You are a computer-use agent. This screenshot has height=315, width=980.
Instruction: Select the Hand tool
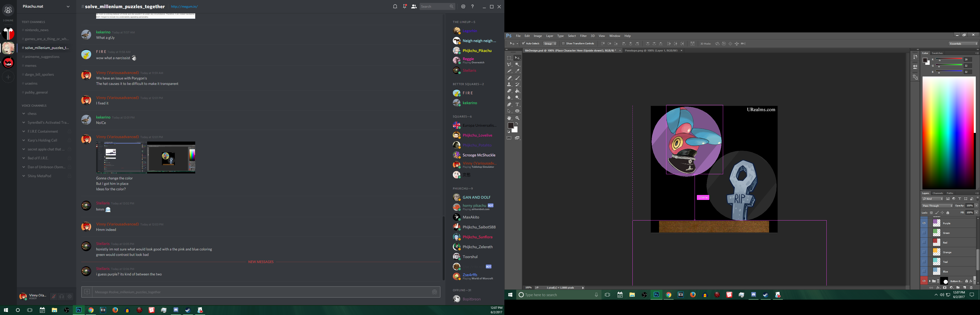click(509, 118)
